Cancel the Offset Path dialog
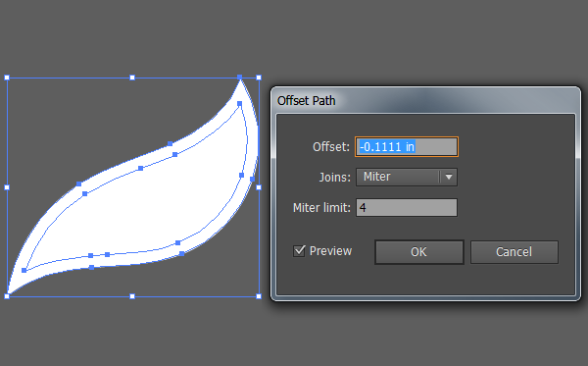 pos(514,252)
